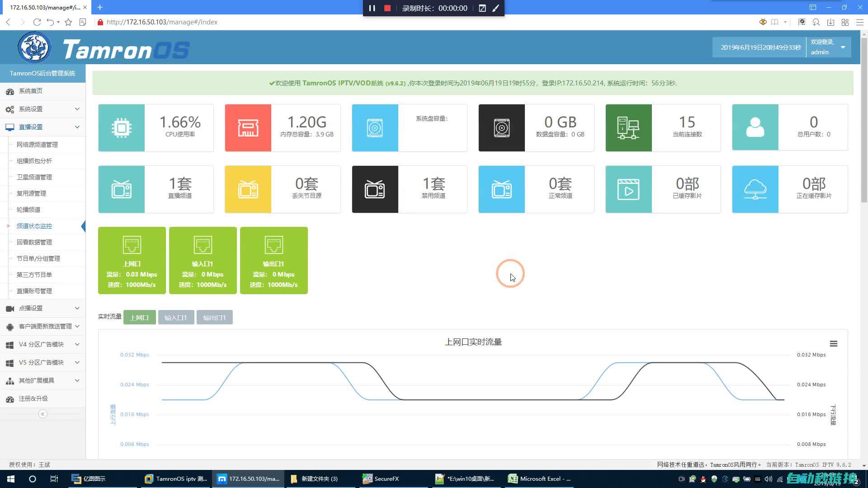This screenshot has width=868, height=488.
Task: Open 第三方节目单 submenu item
Action: click(x=34, y=275)
